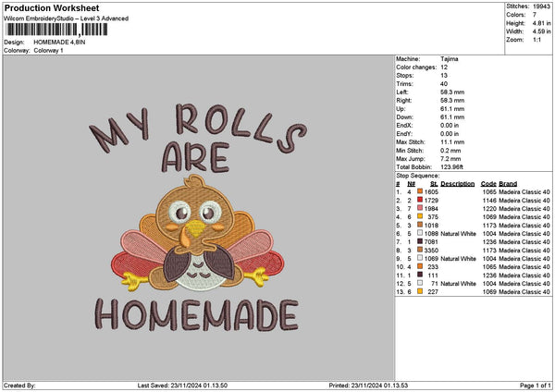Pick the orange swatch in stop 10

click(420, 266)
